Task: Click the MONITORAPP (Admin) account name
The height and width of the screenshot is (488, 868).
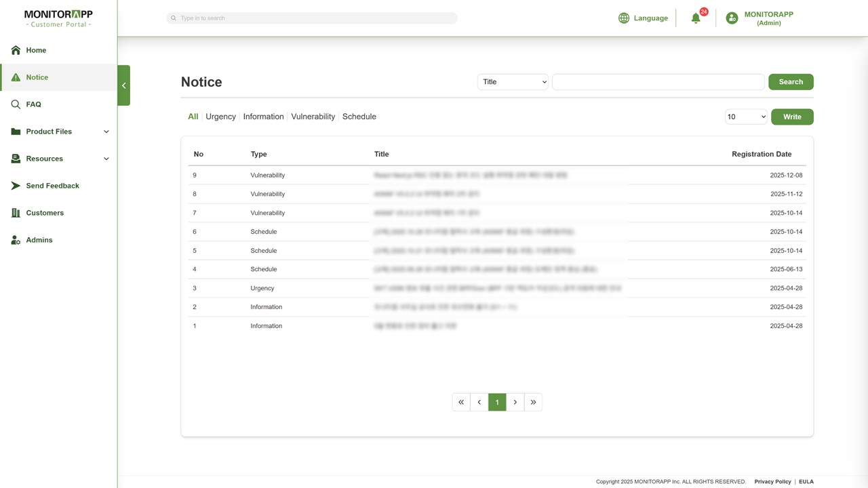Action: click(x=768, y=18)
